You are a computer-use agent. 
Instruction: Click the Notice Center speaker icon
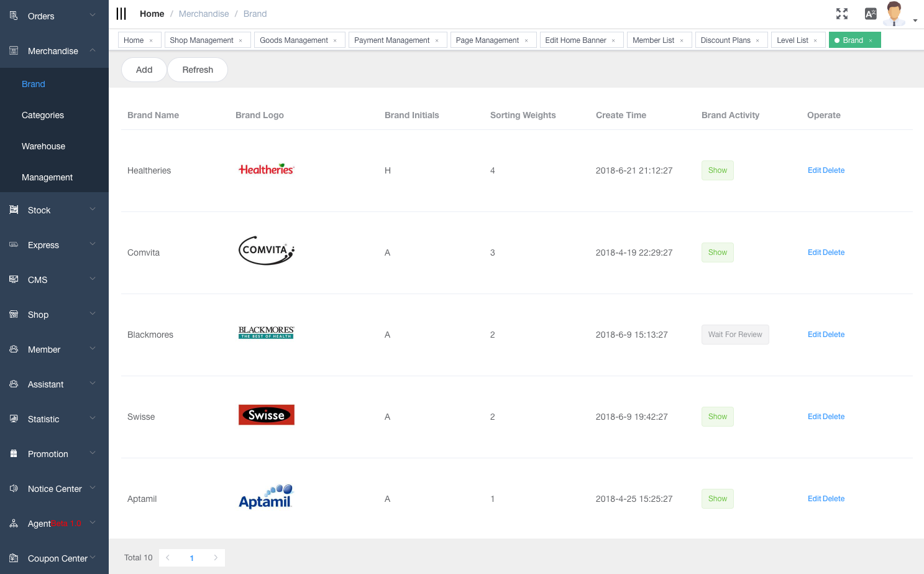[x=14, y=489]
